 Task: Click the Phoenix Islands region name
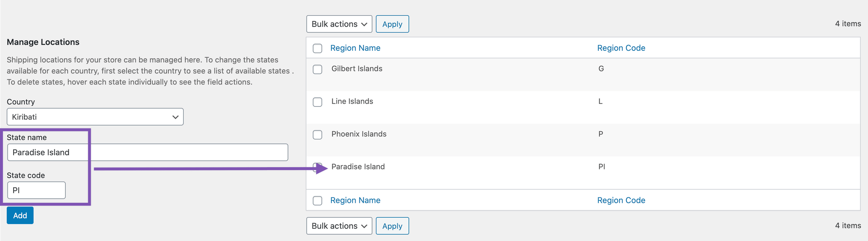pyautogui.click(x=359, y=134)
